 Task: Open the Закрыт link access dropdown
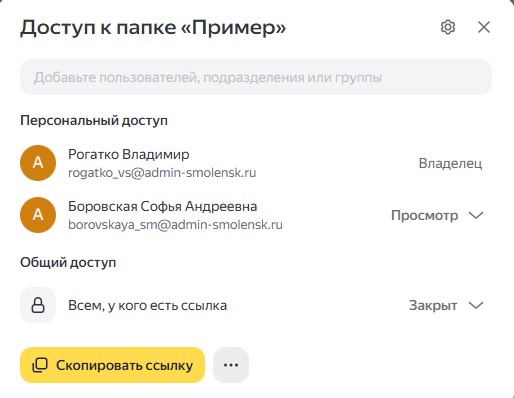pos(446,305)
